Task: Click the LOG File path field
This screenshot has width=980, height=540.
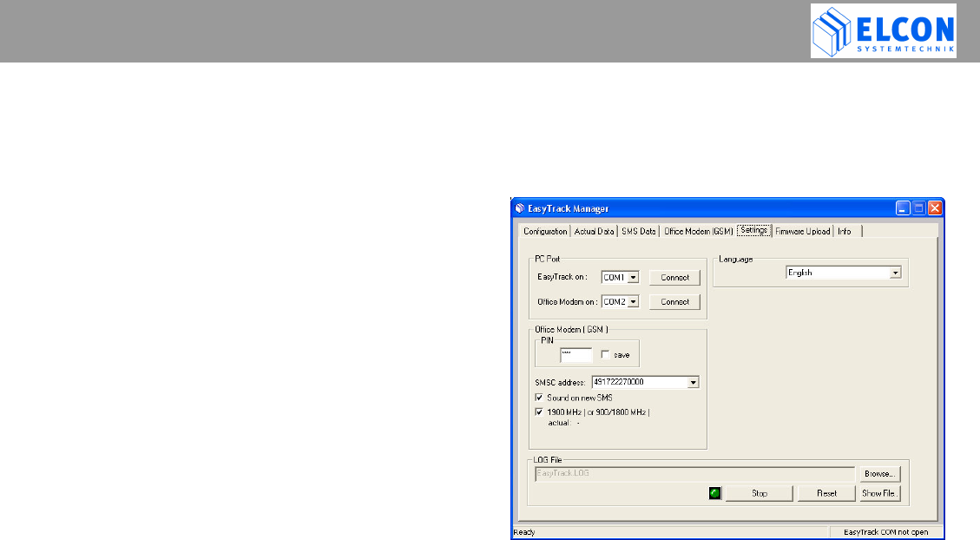Action: [x=694, y=474]
